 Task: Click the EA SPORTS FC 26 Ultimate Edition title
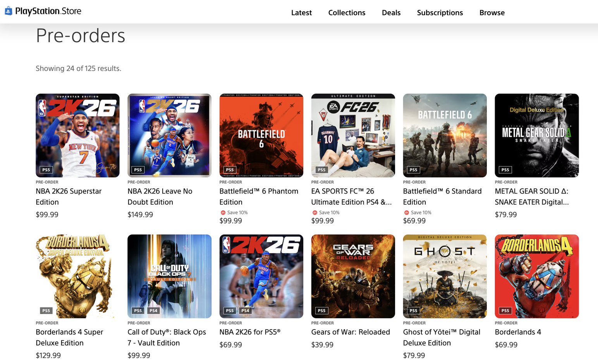tap(351, 197)
